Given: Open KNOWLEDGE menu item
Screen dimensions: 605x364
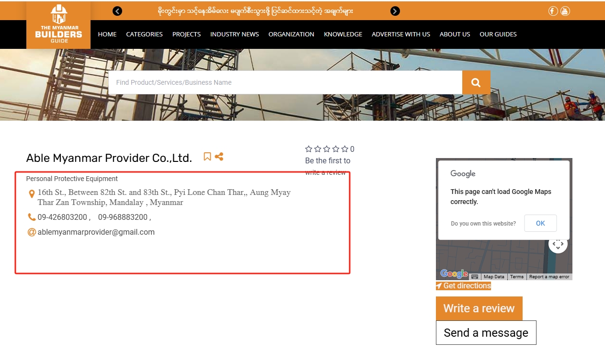Looking at the screenshot, I should point(343,34).
